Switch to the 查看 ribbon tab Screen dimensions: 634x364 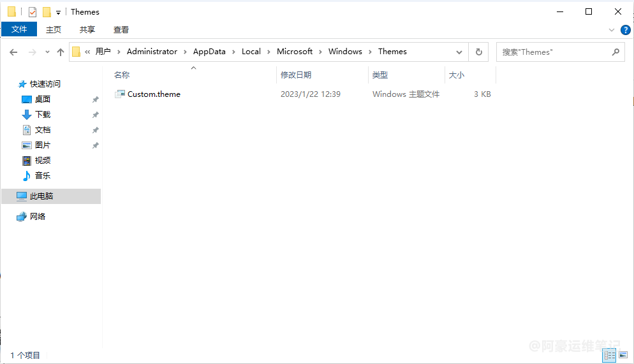(121, 29)
